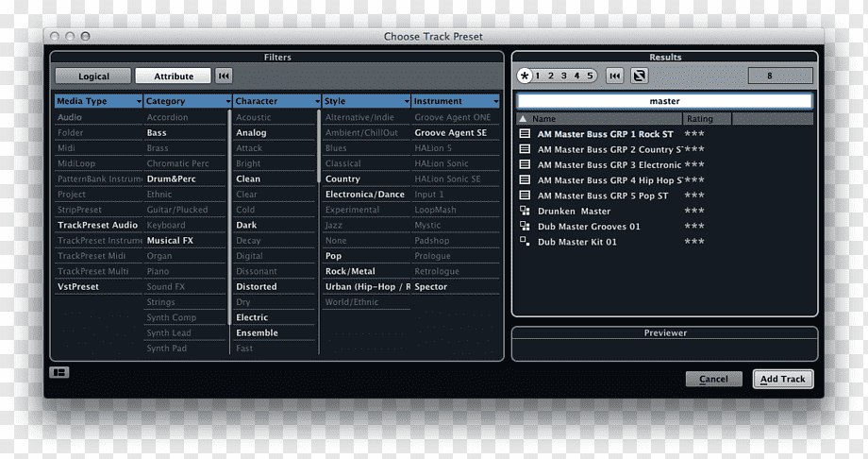Select Ensemble character filter
The height and width of the screenshot is (459, 868).
(x=257, y=332)
